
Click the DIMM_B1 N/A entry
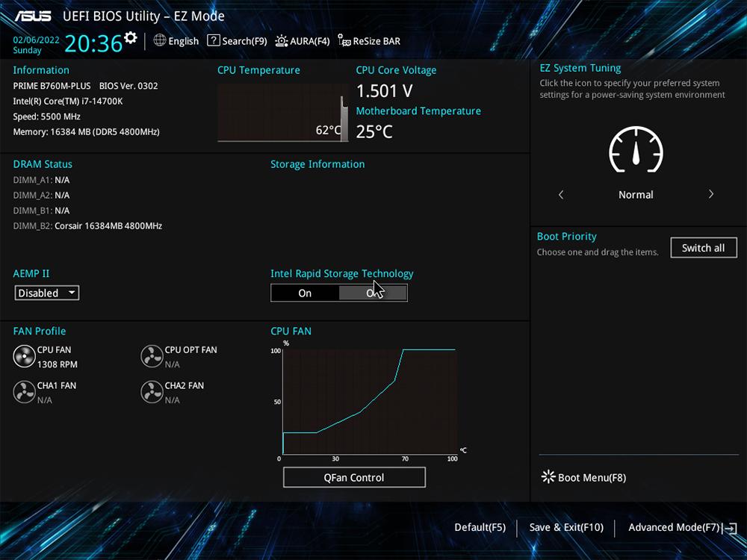click(41, 211)
